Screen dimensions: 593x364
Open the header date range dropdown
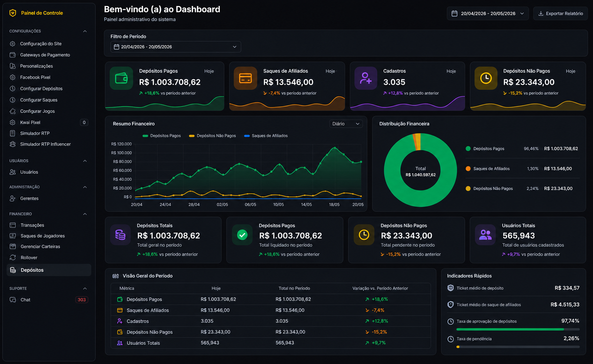point(487,13)
